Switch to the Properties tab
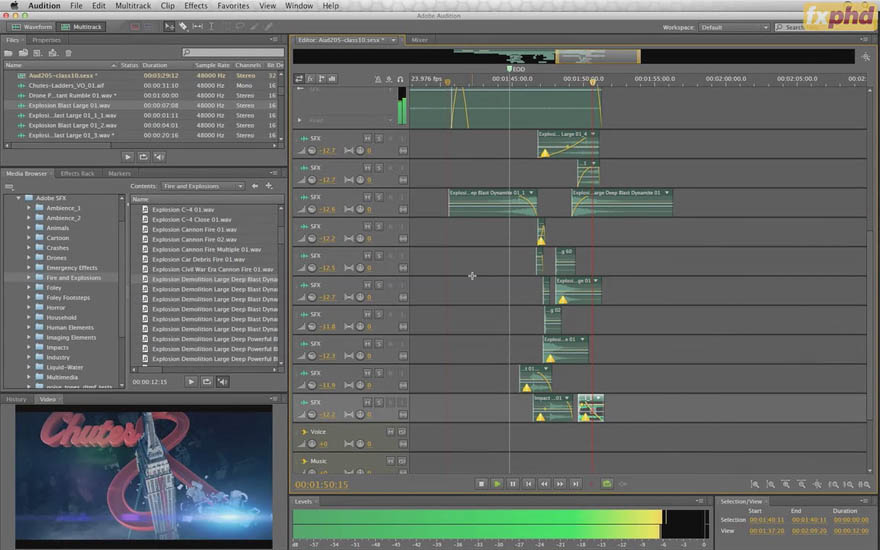 coord(46,40)
